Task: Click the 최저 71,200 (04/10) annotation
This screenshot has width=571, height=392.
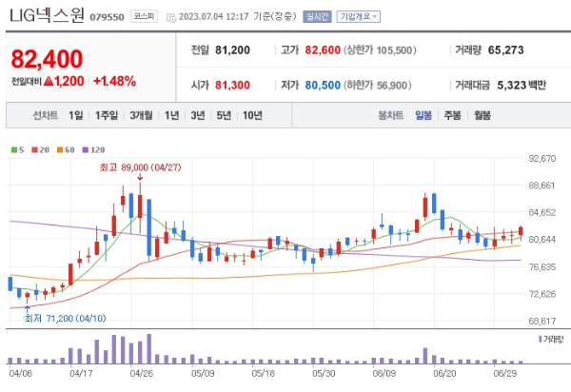Action: pos(65,319)
